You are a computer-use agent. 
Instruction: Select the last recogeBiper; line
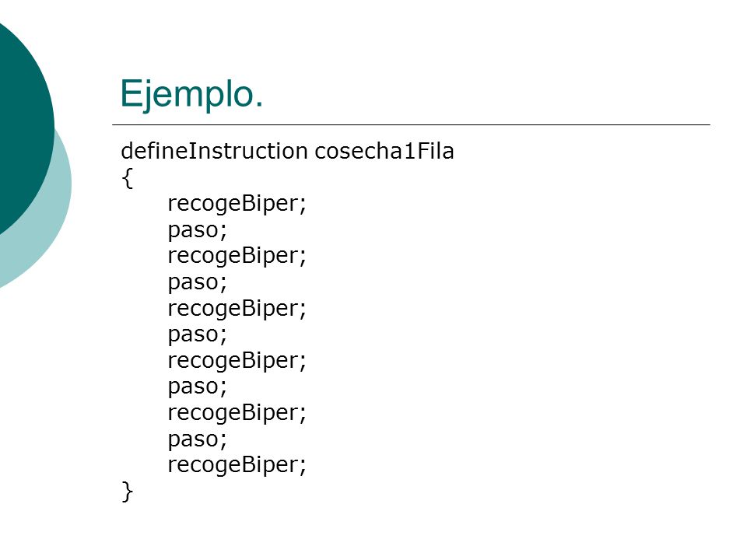[237, 465]
